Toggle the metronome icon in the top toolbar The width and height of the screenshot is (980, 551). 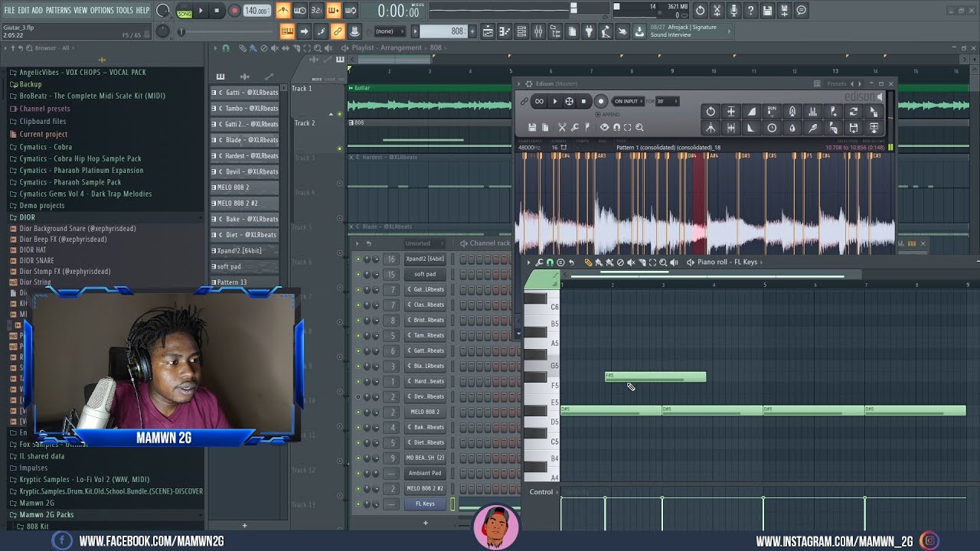pyautogui.click(x=283, y=11)
